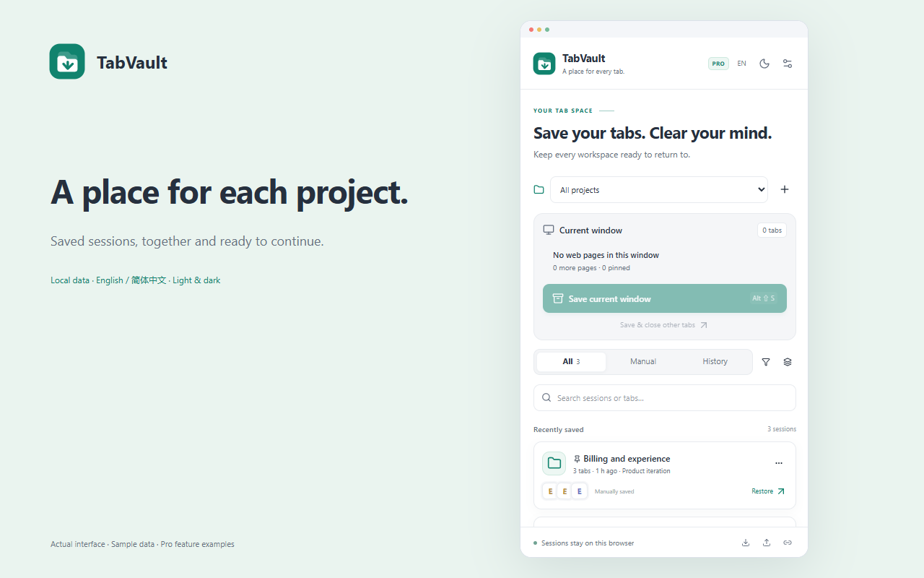This screenshot has height=578, width=924.
Task: Click the upload export icon in footer
Action: click(x=767, y=543)
